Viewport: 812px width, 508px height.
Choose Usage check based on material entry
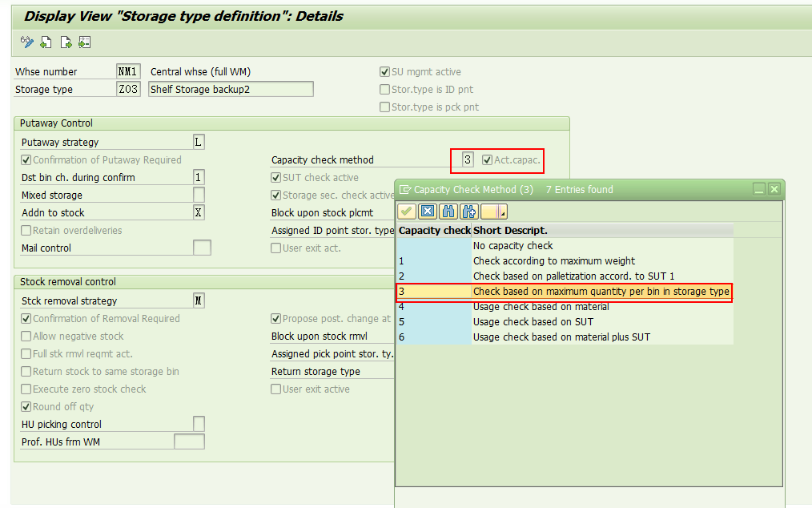[x=529, y=307]
